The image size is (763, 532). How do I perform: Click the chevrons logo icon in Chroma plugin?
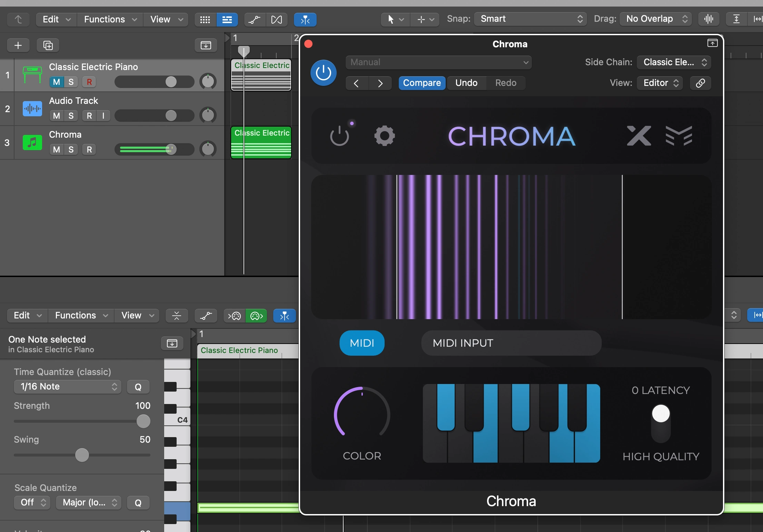tap(678, 136)
